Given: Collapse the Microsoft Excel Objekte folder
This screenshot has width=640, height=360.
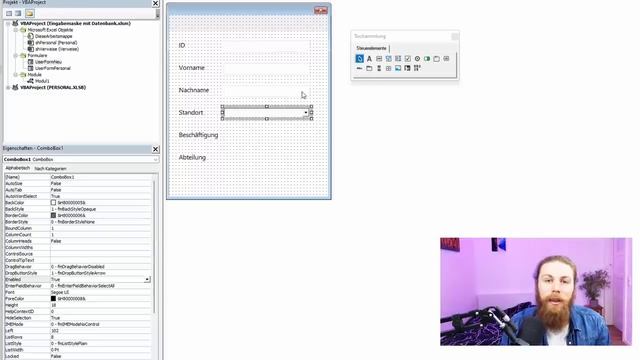Looking at the screenshot, I should point(16,30).
